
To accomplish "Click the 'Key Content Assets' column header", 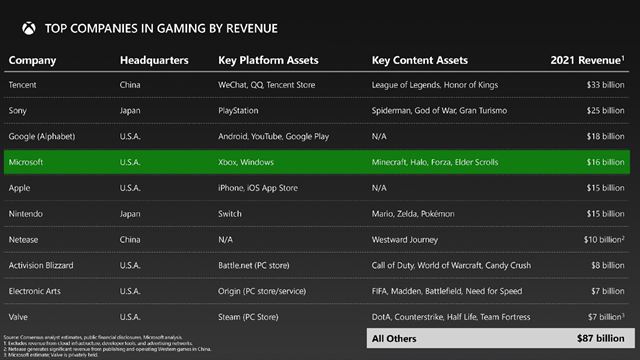I will pos(420,60).
